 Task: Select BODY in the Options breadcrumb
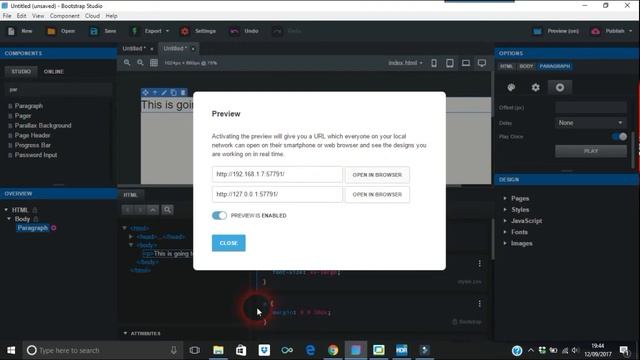click(526, 66)
